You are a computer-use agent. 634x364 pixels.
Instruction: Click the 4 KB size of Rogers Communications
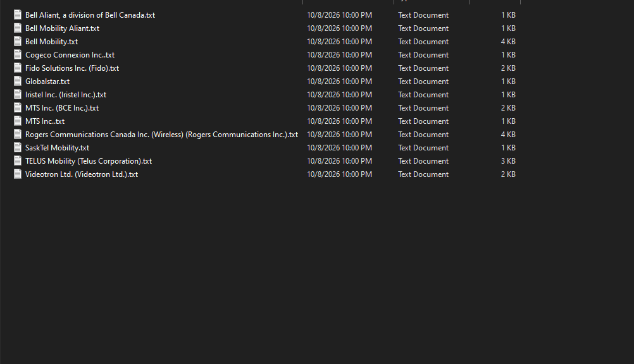pyautogui.click(x=508, y=135)
